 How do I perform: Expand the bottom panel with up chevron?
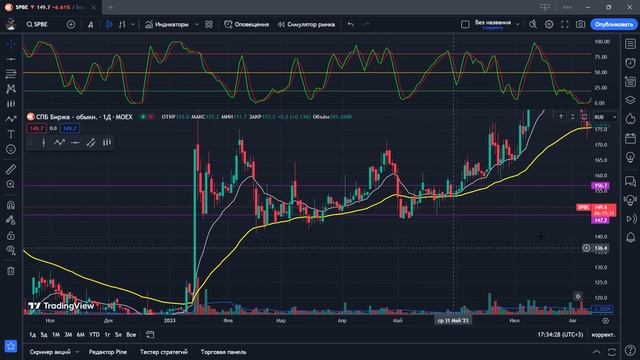tap(596, 352)
